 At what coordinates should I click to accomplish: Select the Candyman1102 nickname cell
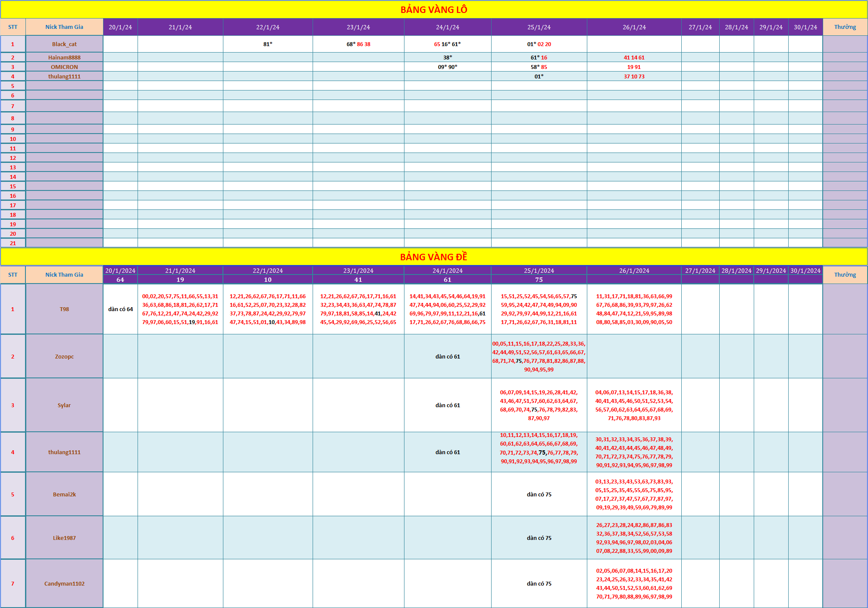64,583
